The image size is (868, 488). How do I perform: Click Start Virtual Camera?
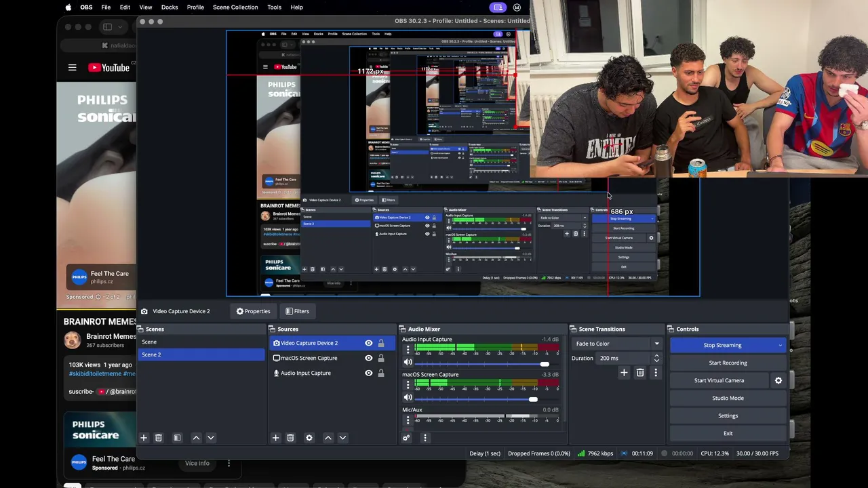click(719, 380)
